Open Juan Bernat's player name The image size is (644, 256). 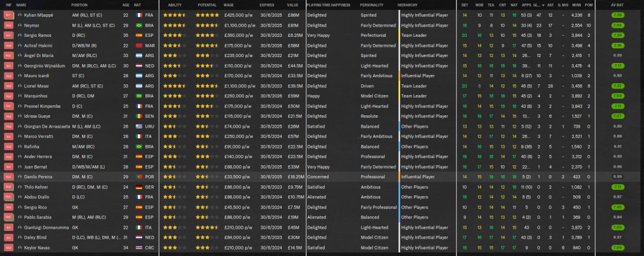tap(35, 167)
